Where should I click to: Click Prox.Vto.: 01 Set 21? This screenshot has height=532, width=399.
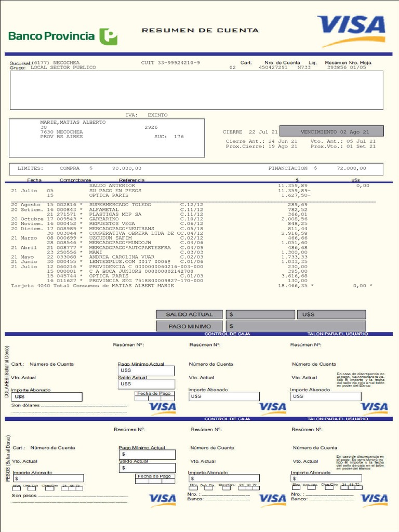pos(343,147)
